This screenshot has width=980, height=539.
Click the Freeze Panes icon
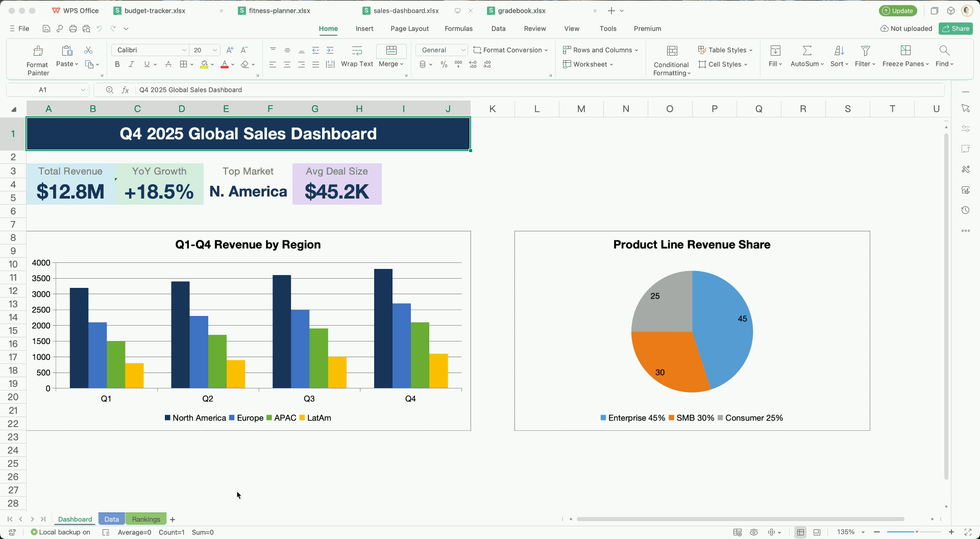[906, 51]
